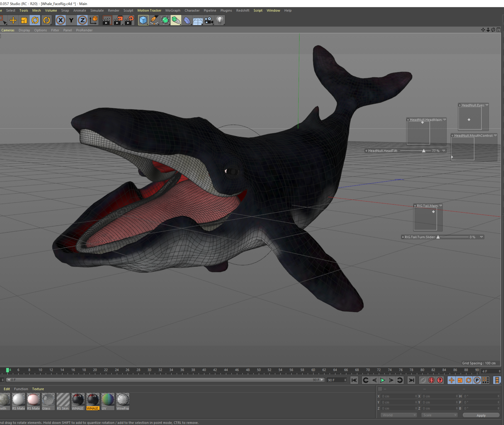Toggle Y-axis lock
504x425 pixels.
pyautogui.click(x=71, y=20)
